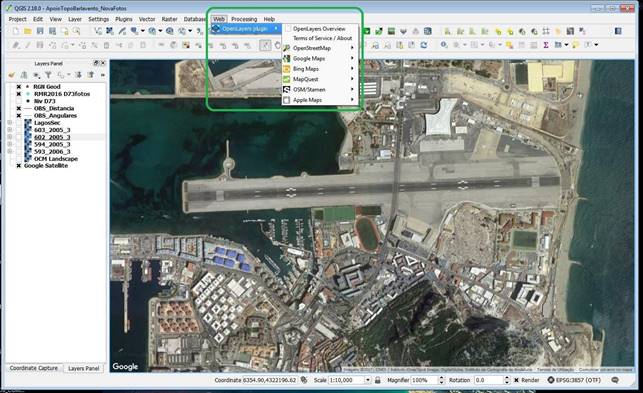Screen dimensions: 643x393
Task: Click the layer styling brush icon in Layers Panel
Action: [11, 75]
